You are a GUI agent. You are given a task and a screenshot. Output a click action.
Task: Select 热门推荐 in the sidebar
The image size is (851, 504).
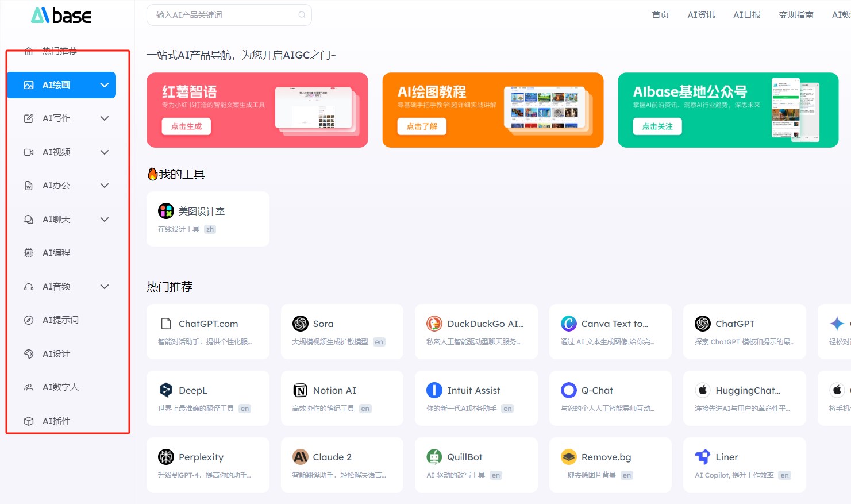[x=60, y=51]
